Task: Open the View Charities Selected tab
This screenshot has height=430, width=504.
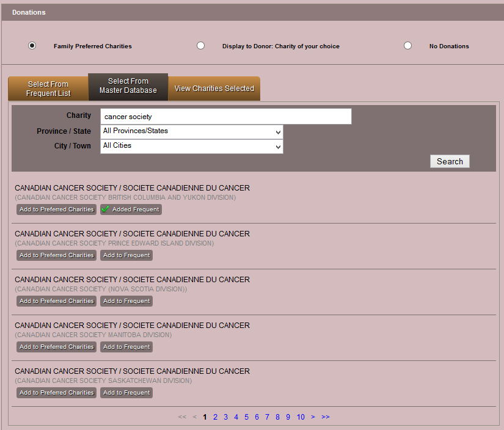Action: (x=214, y=89)
